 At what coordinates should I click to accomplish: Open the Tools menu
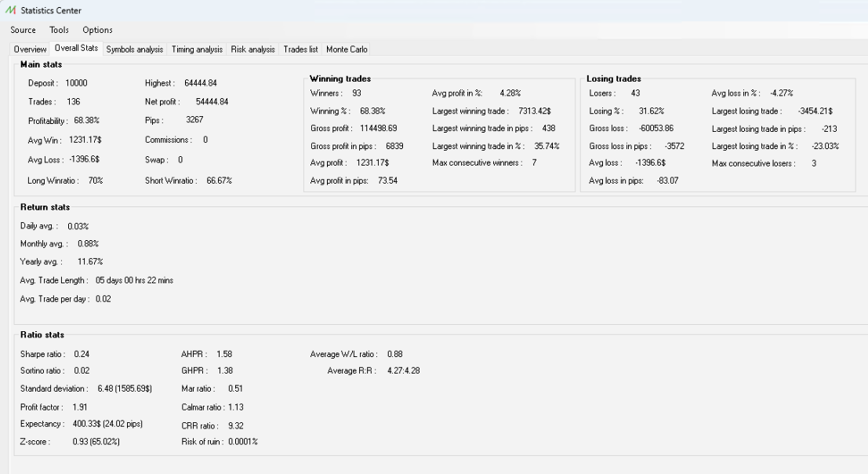[x=59, y=30]
